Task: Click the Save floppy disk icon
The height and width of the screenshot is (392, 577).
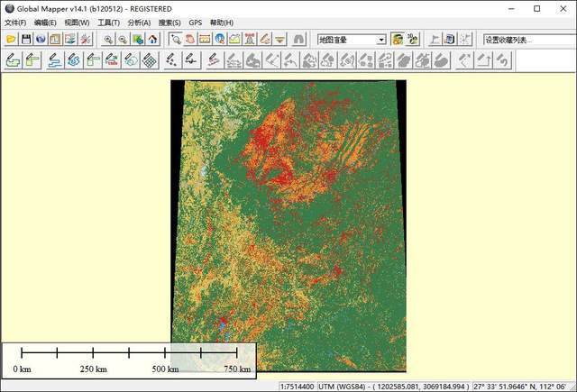Action: (26, 40)
